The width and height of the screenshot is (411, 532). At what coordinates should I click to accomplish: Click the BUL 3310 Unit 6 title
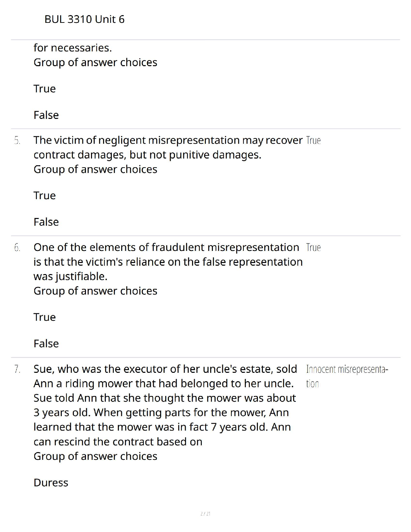pos(84,19)
